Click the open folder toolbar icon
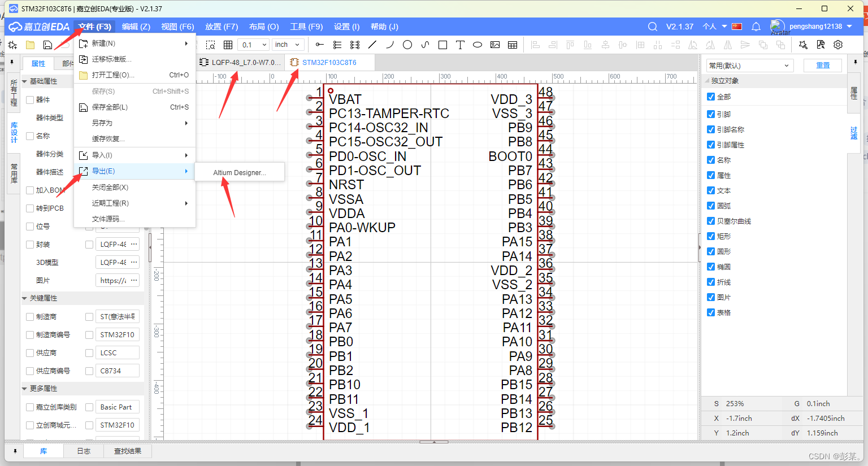Image resolution: width=868 pixels, height=466 pixels. 31,45
